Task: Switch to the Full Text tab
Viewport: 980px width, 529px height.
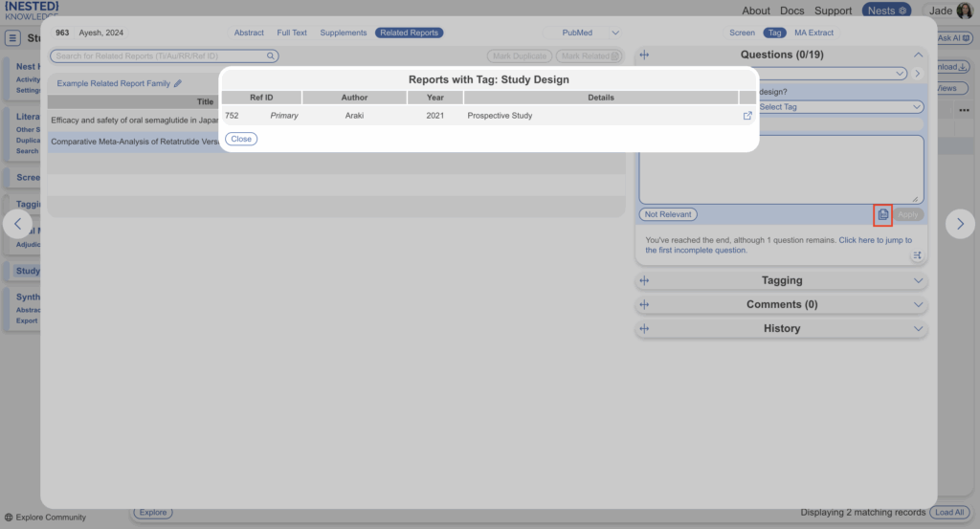Action: pyautogui.click(x=292, y=33)
